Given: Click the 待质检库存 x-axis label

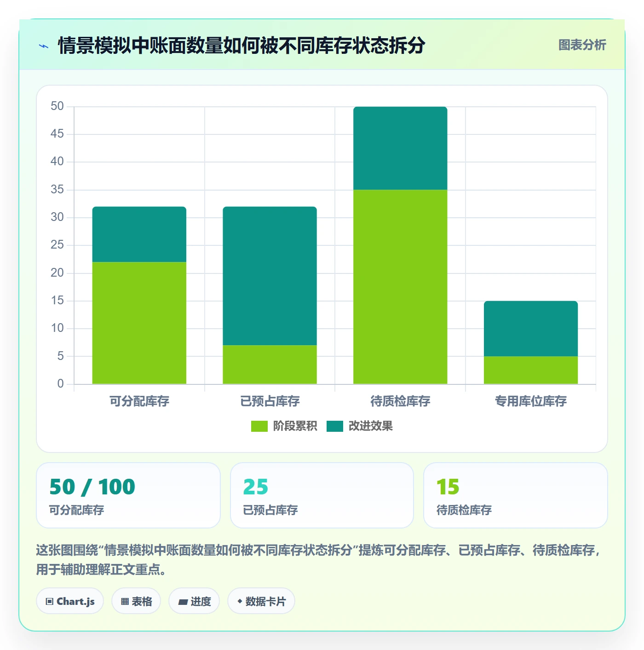Looking at the screenshot, I should pyautogui.click(x=400, y=401).
